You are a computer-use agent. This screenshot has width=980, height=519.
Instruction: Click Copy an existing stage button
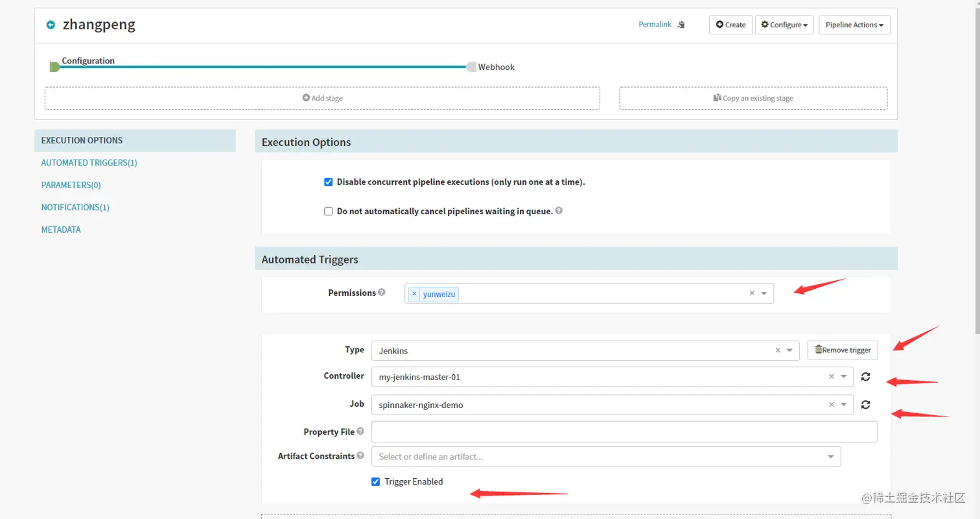753,98
